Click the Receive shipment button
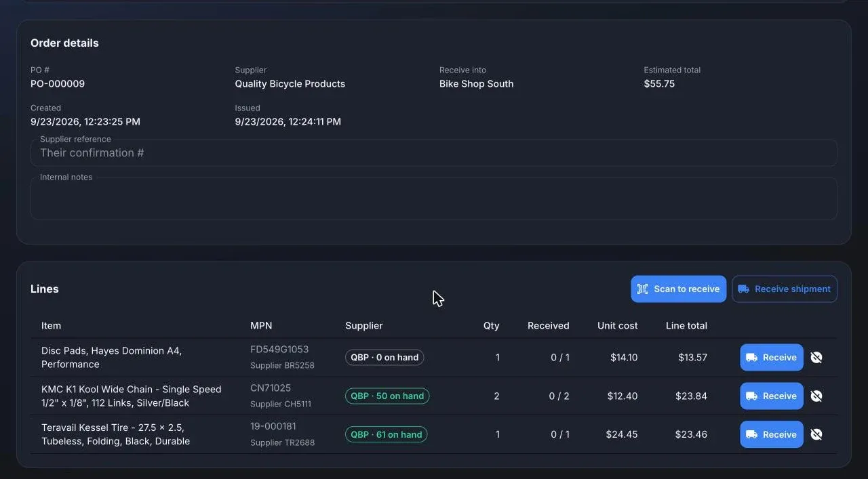The height and width of the screenshot is (479, 868). pos(785,289)
